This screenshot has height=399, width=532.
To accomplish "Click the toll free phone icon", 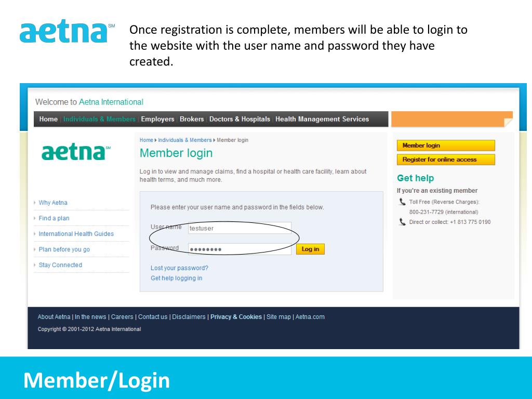I will (x=402, y=202).
